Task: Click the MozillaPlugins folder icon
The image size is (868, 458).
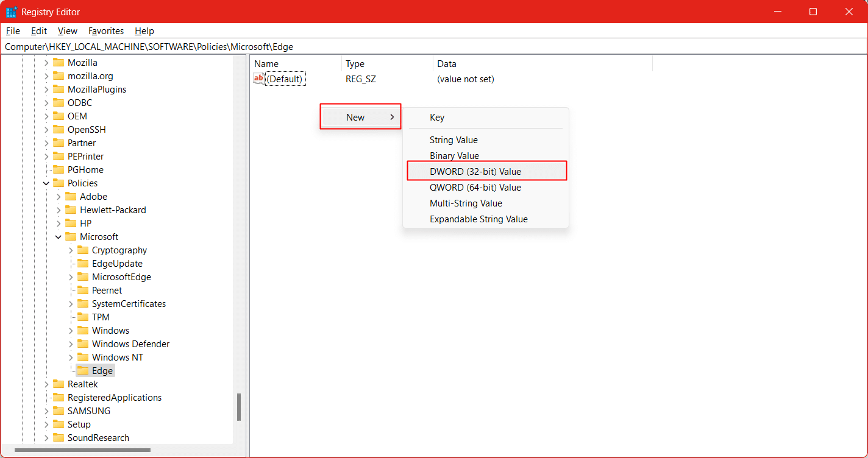Action: click(59, 90)
